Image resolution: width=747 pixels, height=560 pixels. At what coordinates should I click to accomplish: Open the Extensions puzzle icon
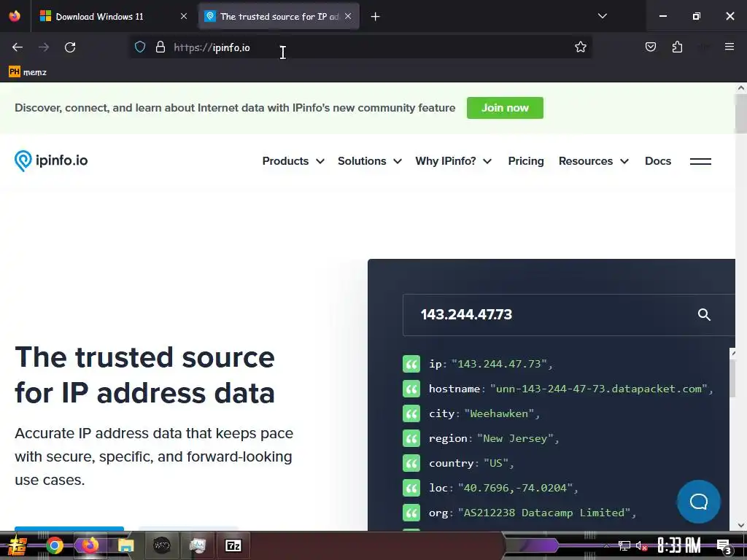(x=677, y=47)
